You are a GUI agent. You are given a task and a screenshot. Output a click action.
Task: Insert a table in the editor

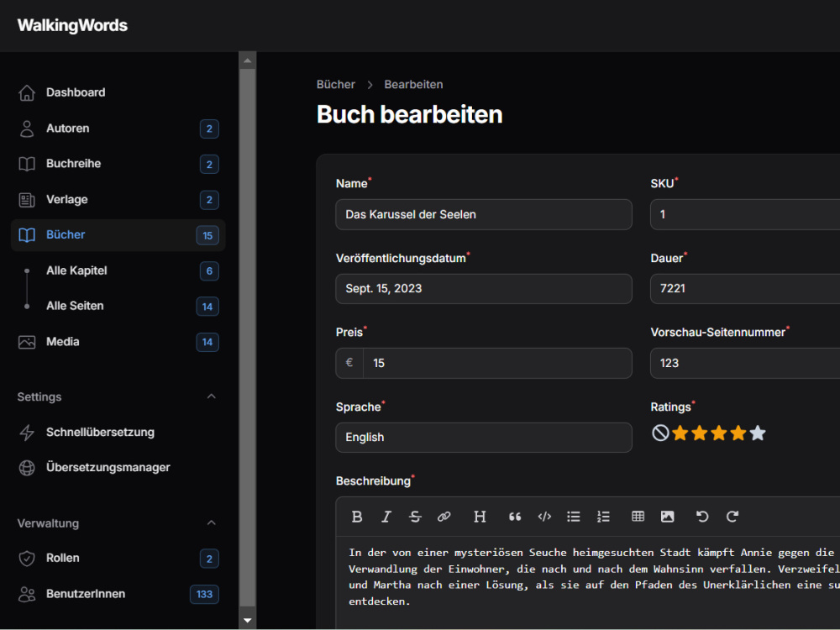[638, 517]
